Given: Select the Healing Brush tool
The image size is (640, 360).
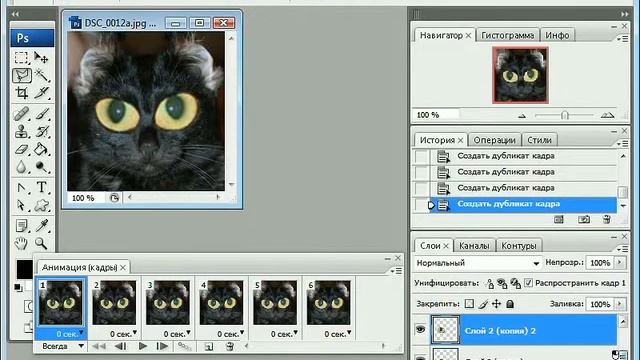Looking at the screenshot, I should pyautogui.click(x=22, y=114).
